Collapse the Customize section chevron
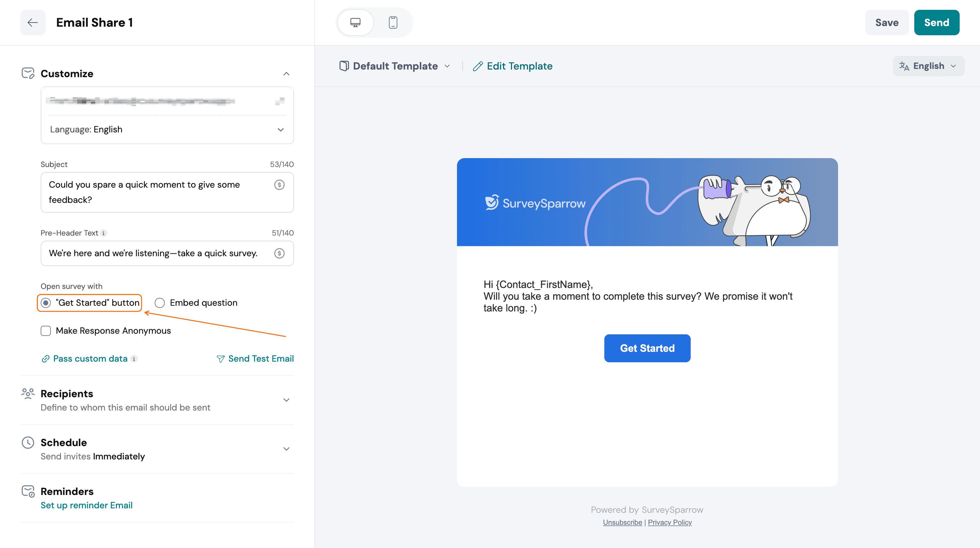The height and width of the screenshot is (548, 980). coord(286,74)
